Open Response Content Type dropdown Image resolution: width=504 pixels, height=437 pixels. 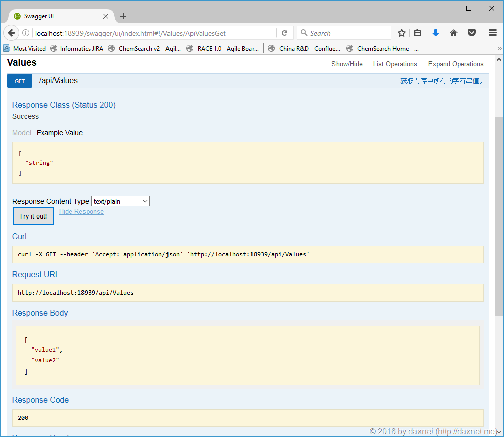pos(120,201)
